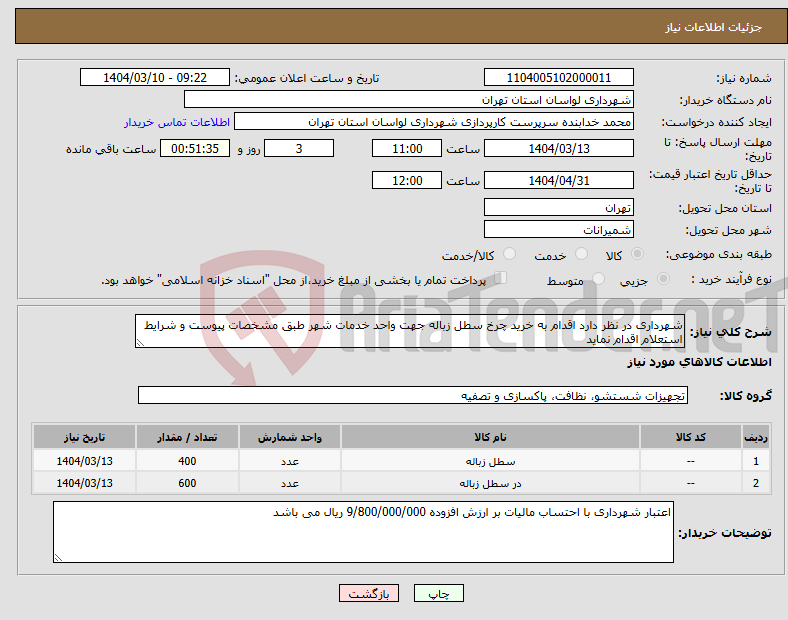This screenshot has width=788, height=620.
Task: Click the چاپ print button
Action: pyautogui.click(x=439, y=593)
